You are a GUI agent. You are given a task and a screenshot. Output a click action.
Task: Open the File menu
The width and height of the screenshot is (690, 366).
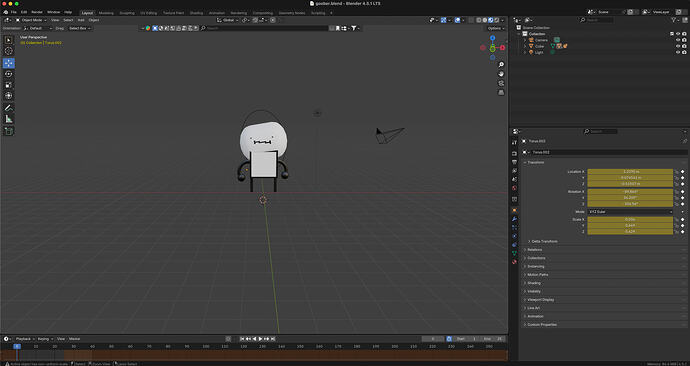(14, 12)
